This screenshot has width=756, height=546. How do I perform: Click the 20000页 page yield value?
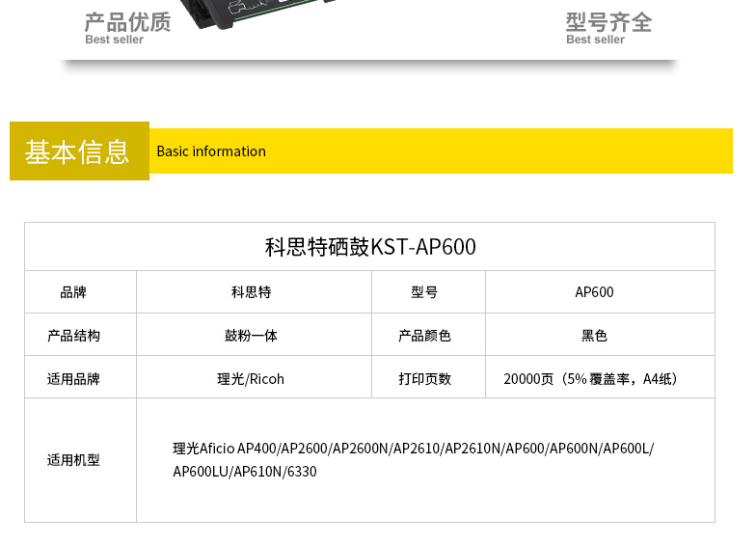[590, 378]
